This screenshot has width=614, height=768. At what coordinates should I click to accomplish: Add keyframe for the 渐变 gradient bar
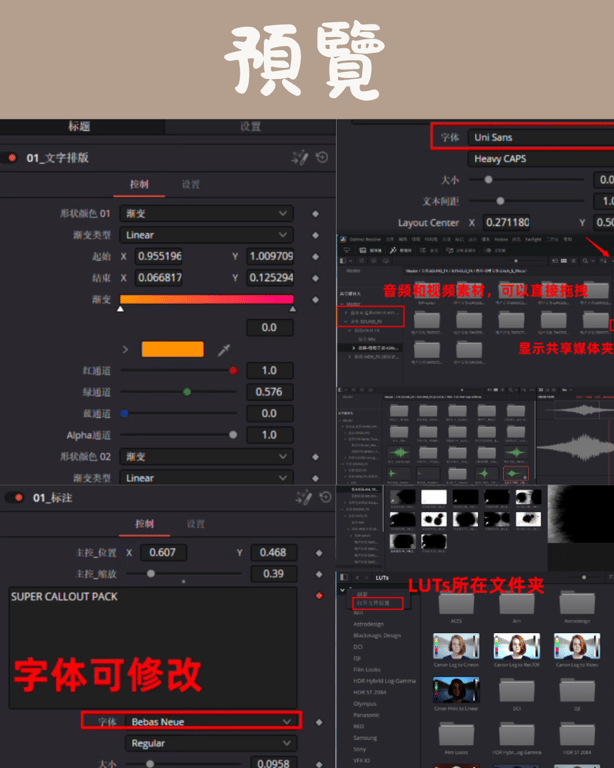pos(315,299)
